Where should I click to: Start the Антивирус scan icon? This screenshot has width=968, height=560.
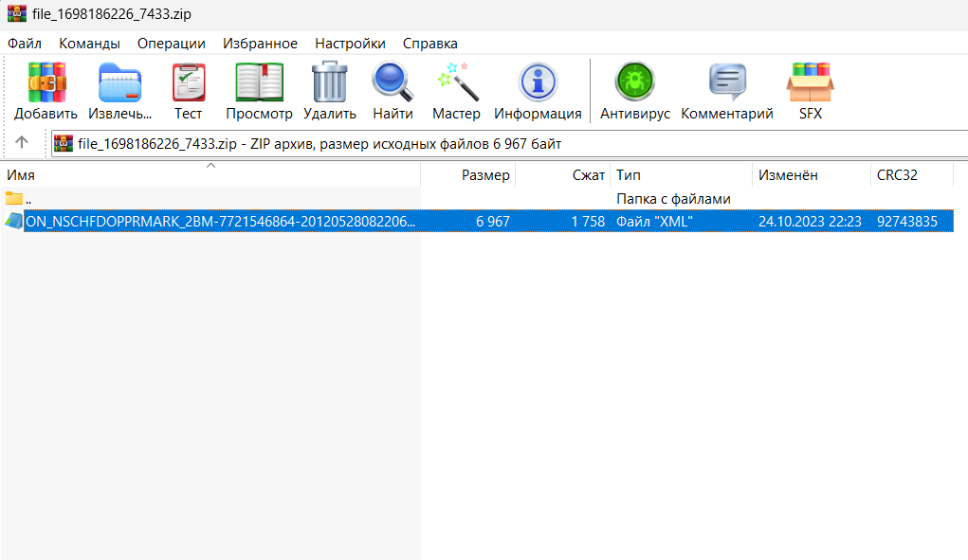click(x=634, y=82)
